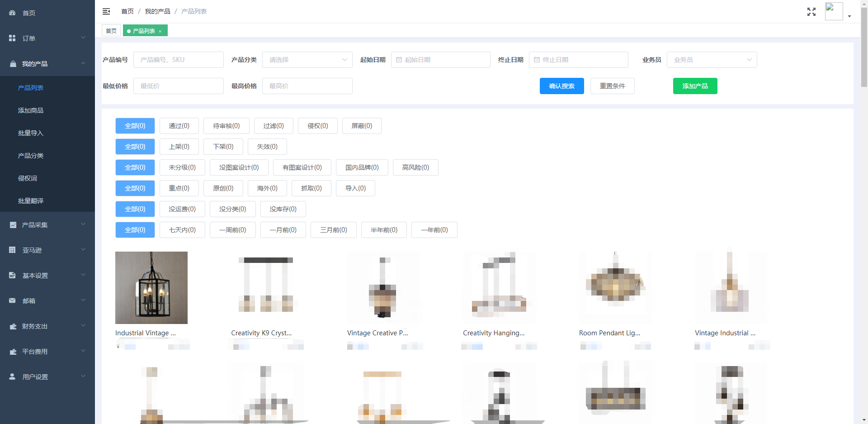Open 批量导入 in the sidebar submenu

tap(31, 133)
